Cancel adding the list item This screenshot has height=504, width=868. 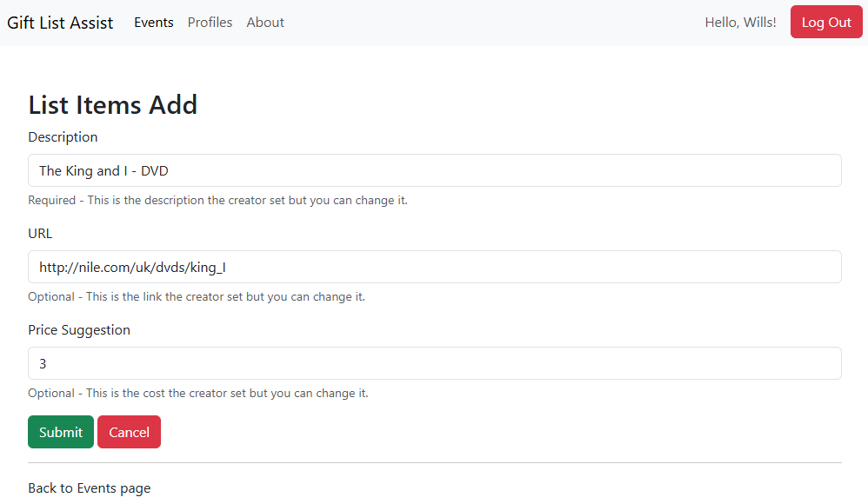[x=129, y=432]
